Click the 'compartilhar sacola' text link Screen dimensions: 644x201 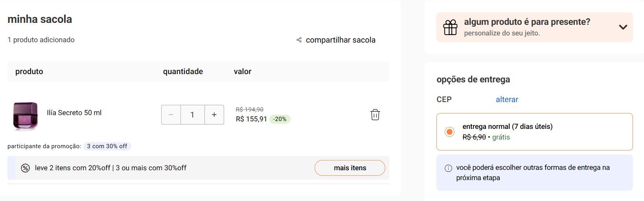(340, 40)
